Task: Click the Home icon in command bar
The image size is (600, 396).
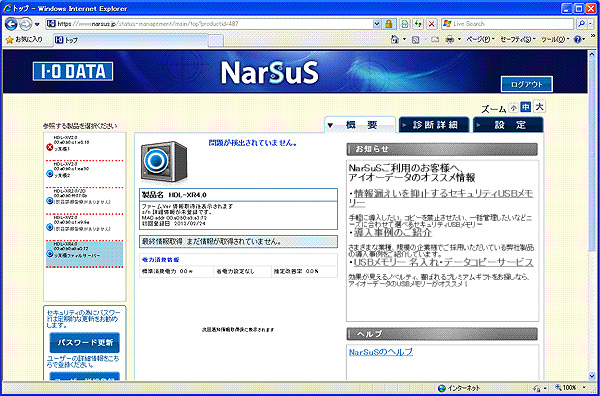Action: 395,39
